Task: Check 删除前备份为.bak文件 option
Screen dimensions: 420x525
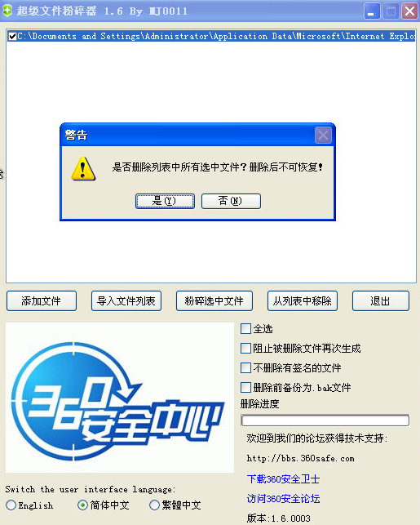Action: click(245, 387)
